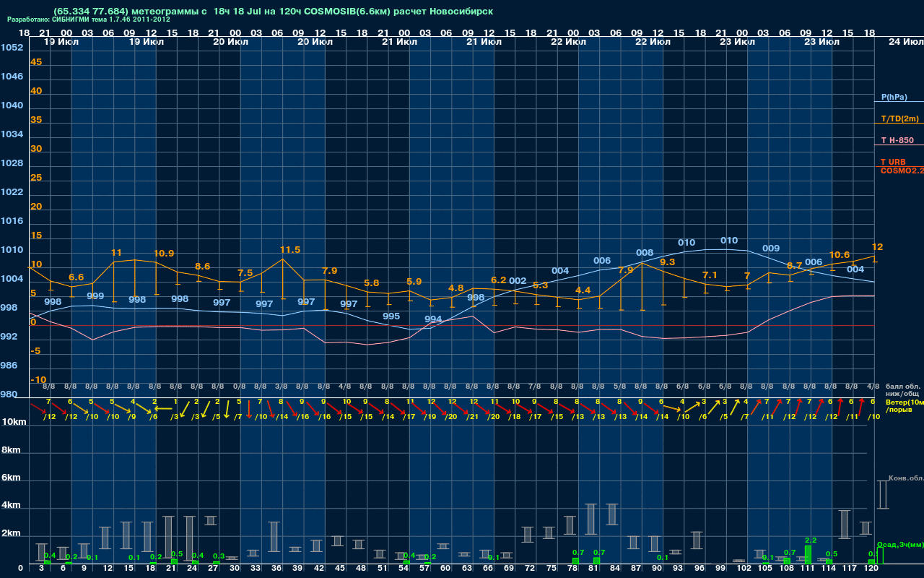Click the 008 pressure data label
The width and height of the screenshot is (924, 578).
pyautogui.click(x=645, y=253)
